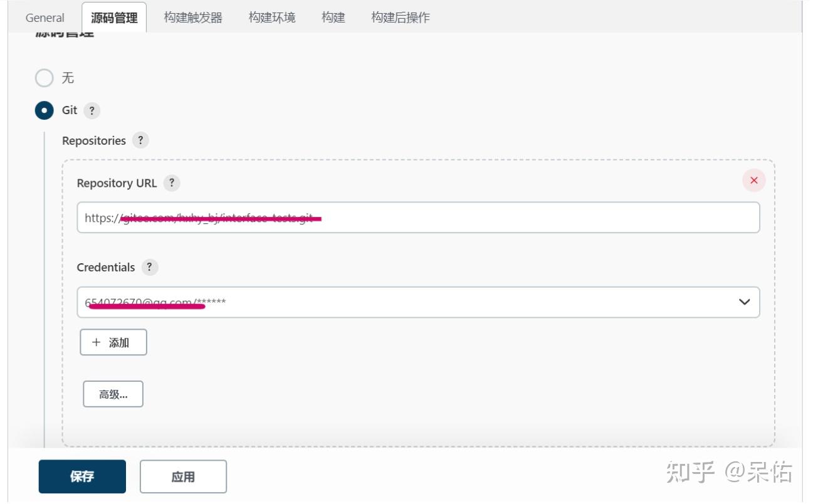The image size is (813, 504).
Task: Remove repository with red X button
Action: tap(753, 181)
